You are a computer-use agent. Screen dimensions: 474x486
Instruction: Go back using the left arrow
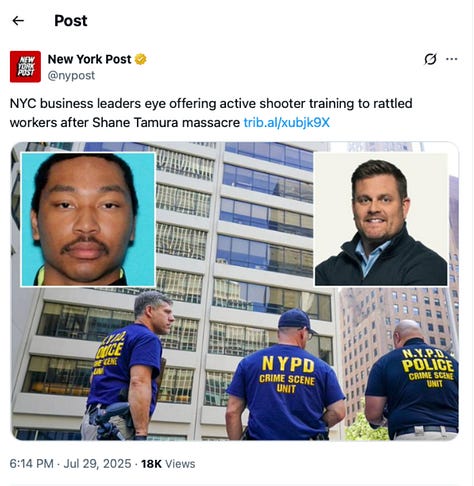(x=18, y=21)
